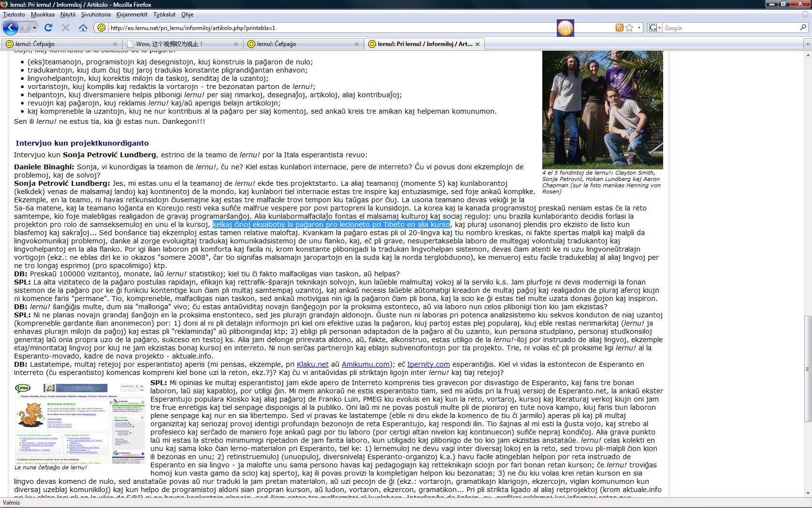Click the lernu! founders photo
Image resolution: width=812 pixels, height=508 pixels.
click(602, 110)
